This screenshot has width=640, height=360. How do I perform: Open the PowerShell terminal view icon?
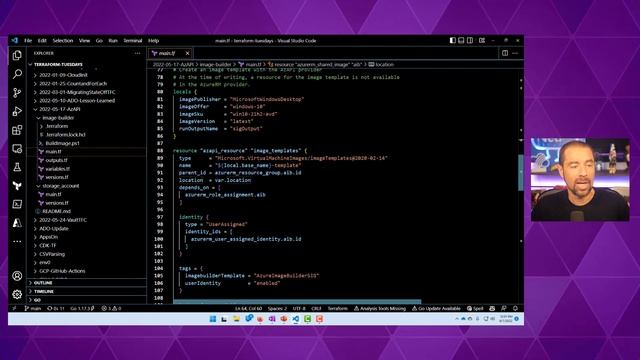point(17,204)
